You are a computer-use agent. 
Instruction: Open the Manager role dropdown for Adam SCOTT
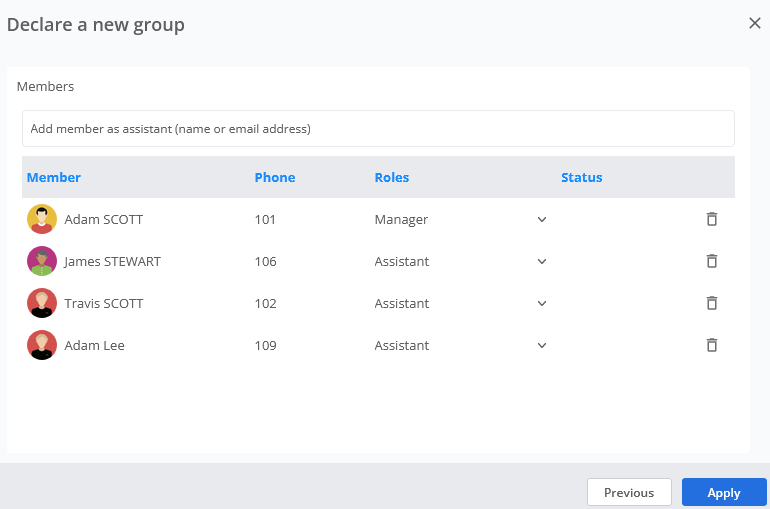tap(542, 219)
